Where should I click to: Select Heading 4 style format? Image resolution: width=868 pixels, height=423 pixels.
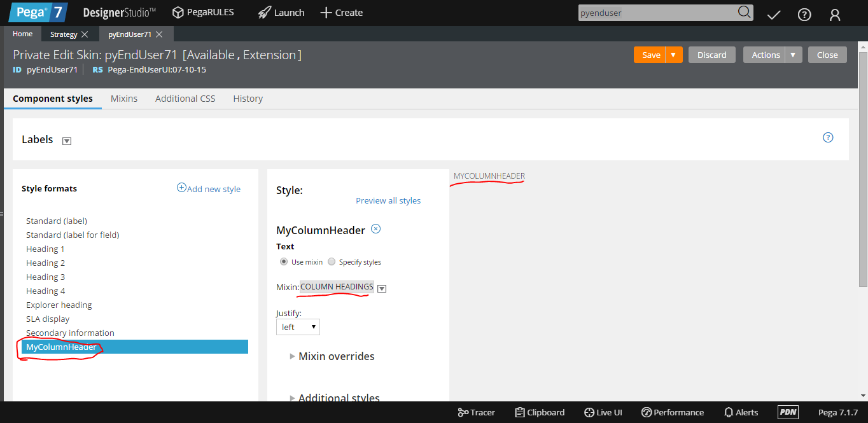(45, 291)
